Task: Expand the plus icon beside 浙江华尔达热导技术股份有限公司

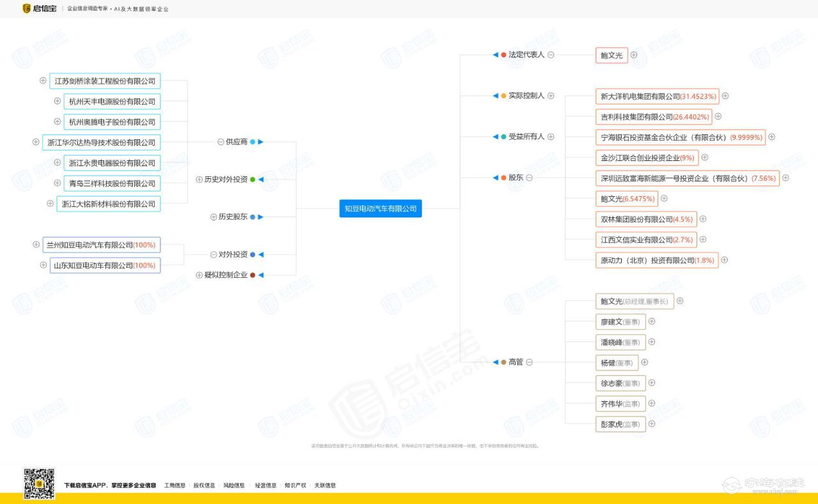Action: [x=36, y=142]
